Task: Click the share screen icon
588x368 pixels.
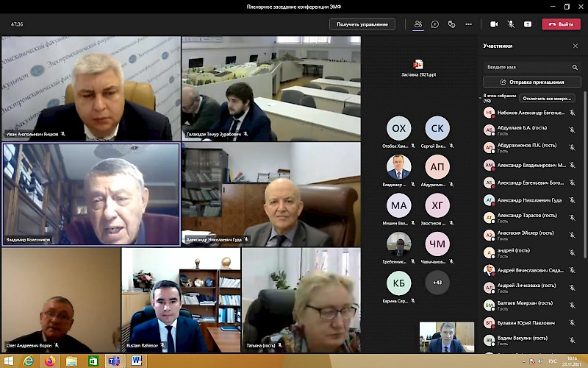Action: pyautogui.click(x=528, y=24)
